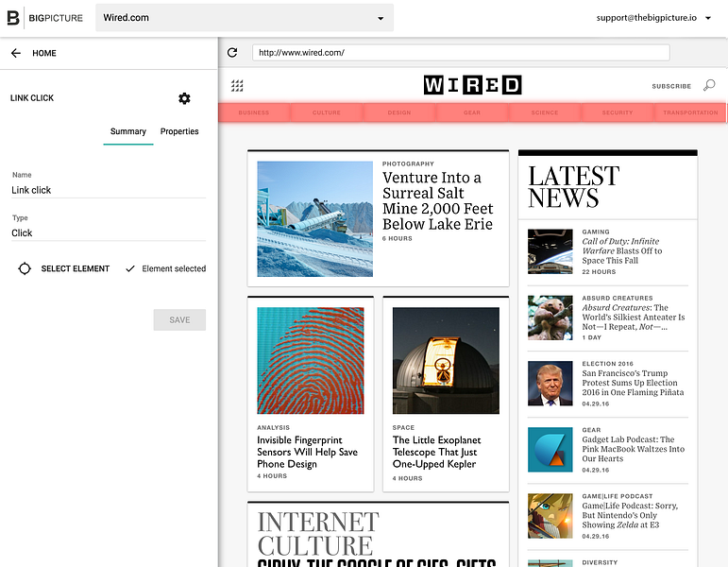Open the Security nav section
The height and width of the screenshot is (567, 728).
click(618, 112)
